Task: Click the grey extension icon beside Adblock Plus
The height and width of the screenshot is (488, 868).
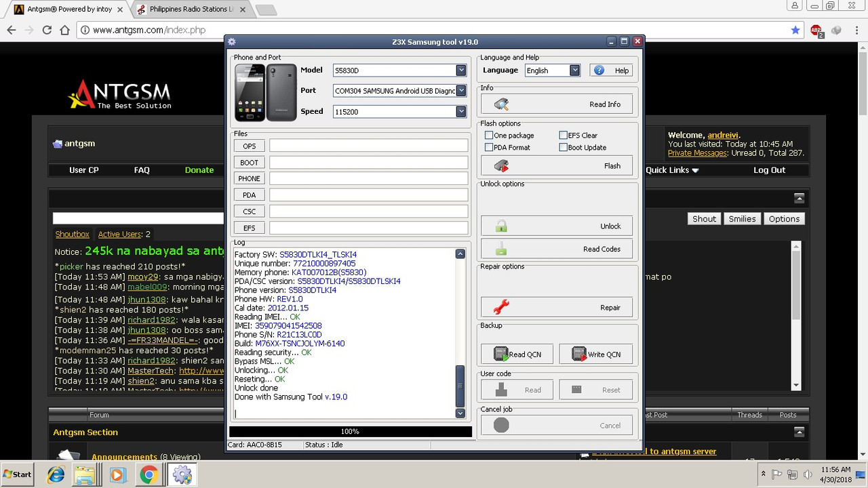Action: coord(837,30)
